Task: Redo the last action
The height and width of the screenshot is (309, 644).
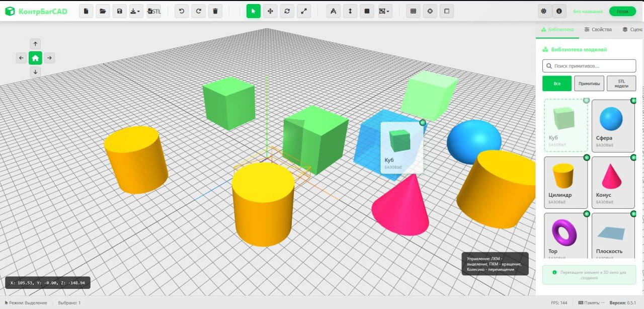Action: click(198, 11)
